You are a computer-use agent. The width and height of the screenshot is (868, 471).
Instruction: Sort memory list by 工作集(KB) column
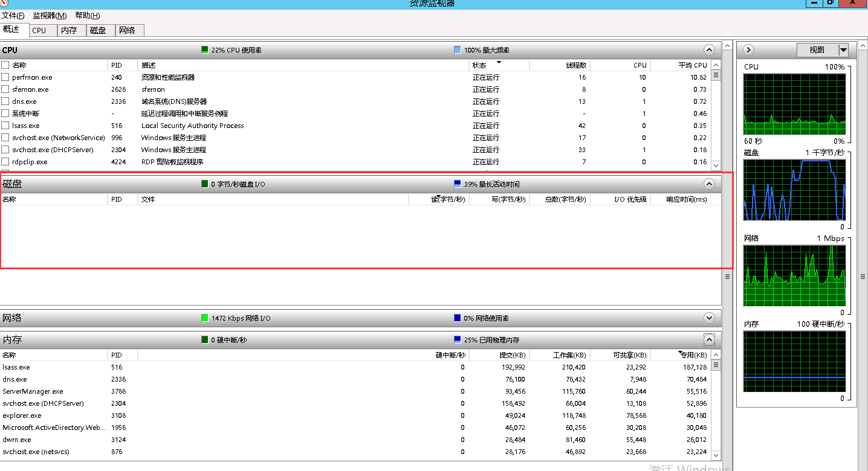point(560,355)
